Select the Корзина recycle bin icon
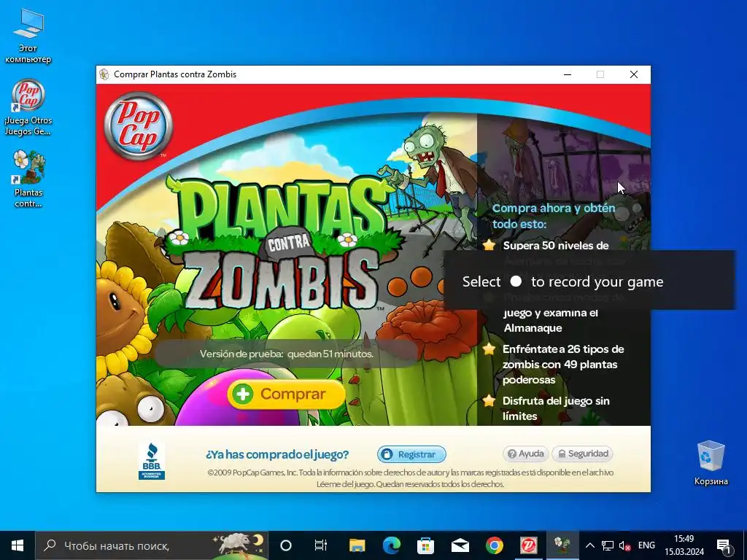Viewport: 747px width, 560px height. click(711, 463)
